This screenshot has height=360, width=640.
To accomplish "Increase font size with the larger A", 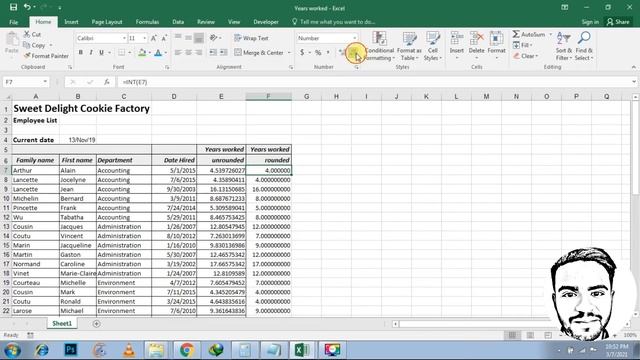I will pyautogui.click(x=153, y=38).
